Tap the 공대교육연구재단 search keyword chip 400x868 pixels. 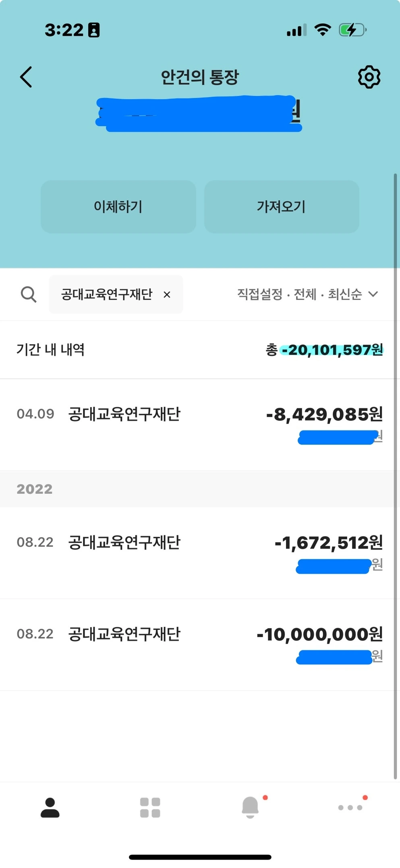[x=116, y=295]
